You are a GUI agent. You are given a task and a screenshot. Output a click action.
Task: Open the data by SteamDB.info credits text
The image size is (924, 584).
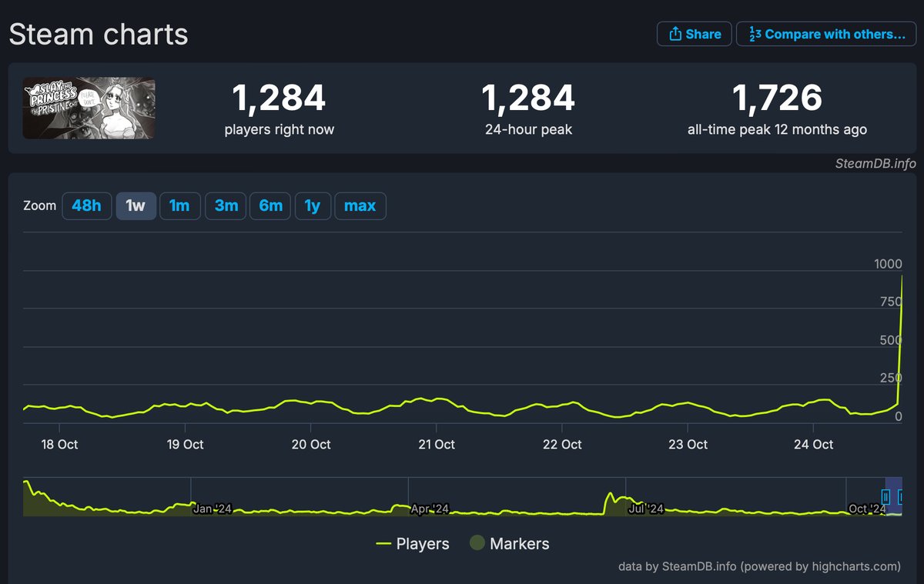point(759,566)
